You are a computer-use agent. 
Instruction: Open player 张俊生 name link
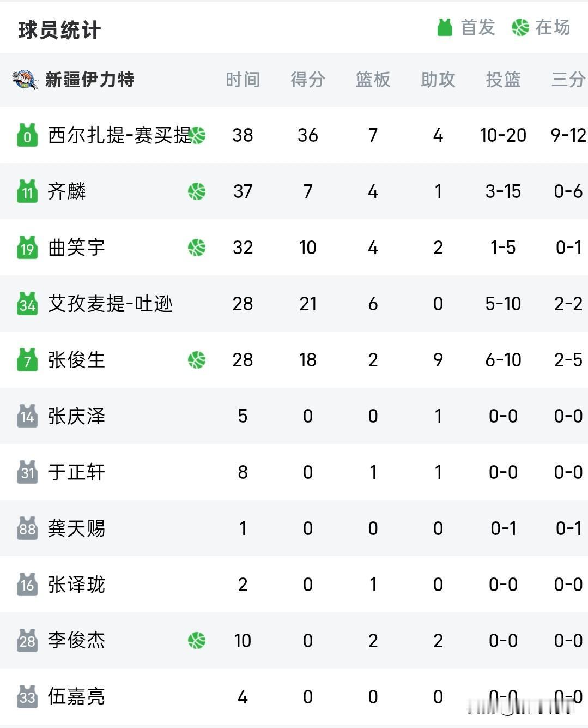coord(76,360)
